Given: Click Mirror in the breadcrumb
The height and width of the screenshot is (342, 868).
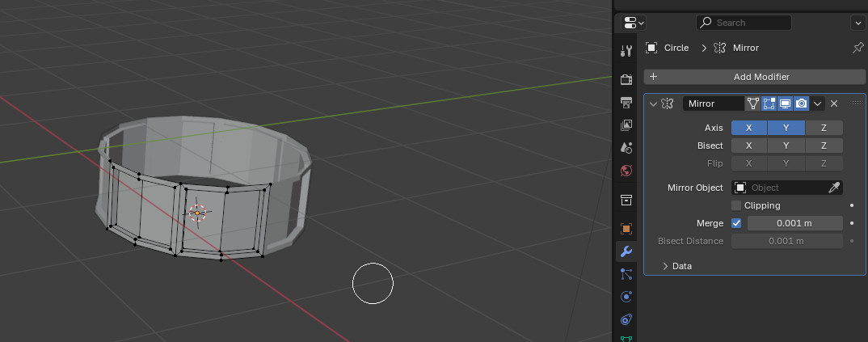Looking at the screenshot, I should click(746, 48).
